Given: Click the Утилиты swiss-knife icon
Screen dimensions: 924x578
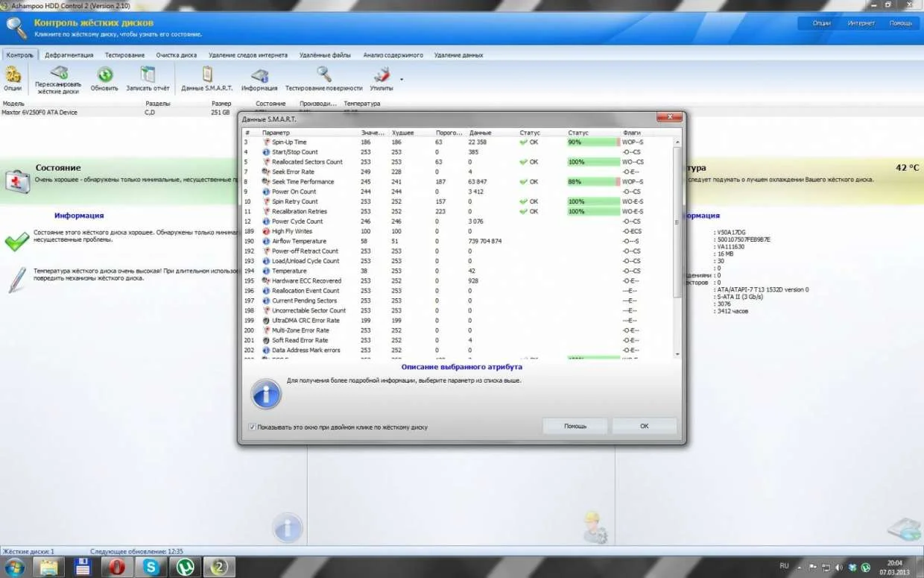Looking at the screenshot, I should point(382,75).
